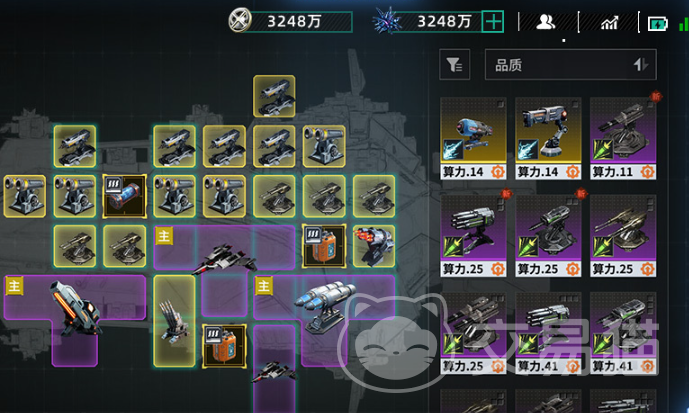Viewport: 689px width, 413px height.
Task: Open the friends profile icon
Action: pyautogui.click(x=546, y=22)
